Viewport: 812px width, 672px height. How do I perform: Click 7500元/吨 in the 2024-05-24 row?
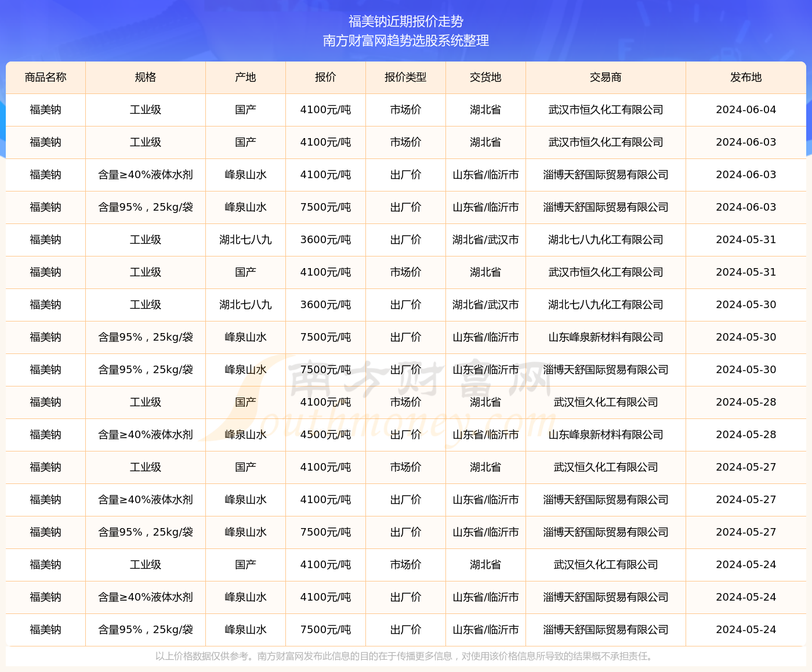coord(325,630)
